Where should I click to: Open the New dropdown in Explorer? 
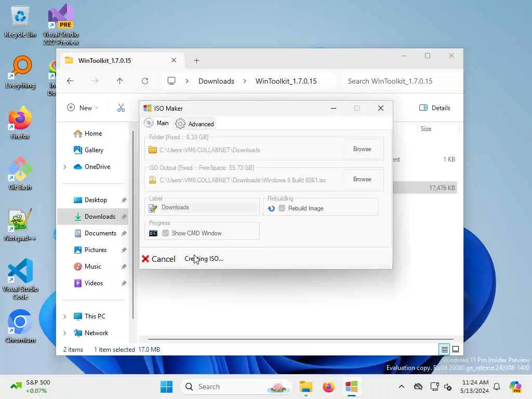click(x=83, y=108)
